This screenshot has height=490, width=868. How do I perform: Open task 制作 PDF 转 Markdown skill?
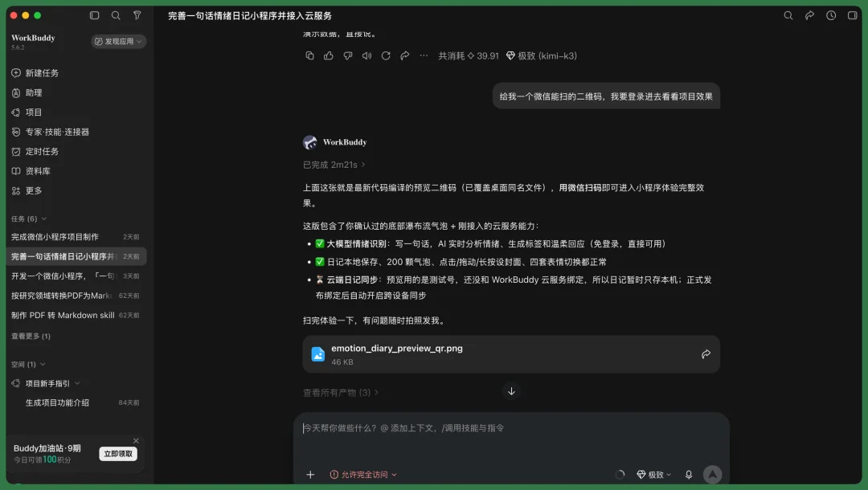point(76,315)
